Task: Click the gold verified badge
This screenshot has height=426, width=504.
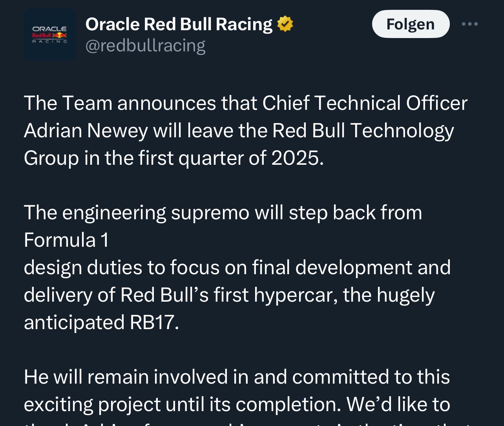Action: tap(285, 24)
